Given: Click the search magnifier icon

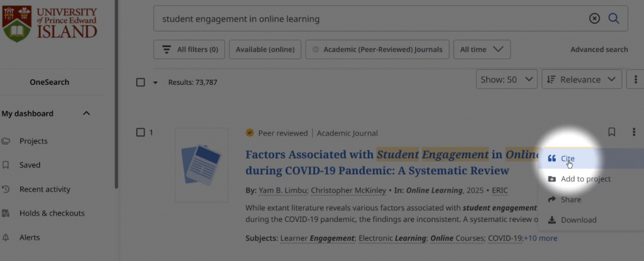Looking at the screenshot, I should click(x=614, y=18).
